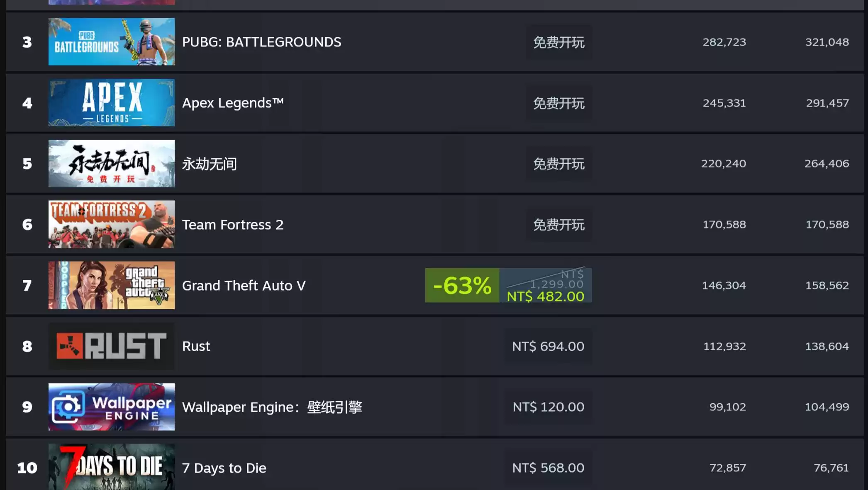Click the -63% discount badge

(x=462, y=285)
